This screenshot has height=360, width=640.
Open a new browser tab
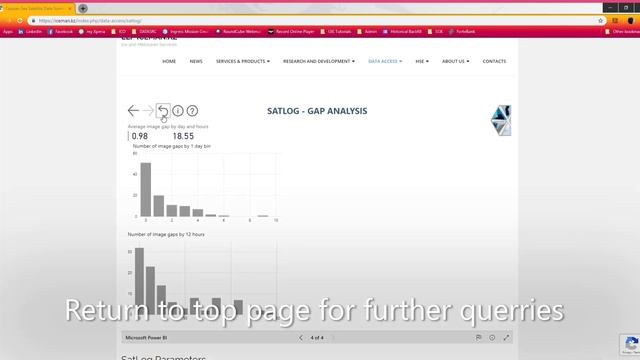83,8
